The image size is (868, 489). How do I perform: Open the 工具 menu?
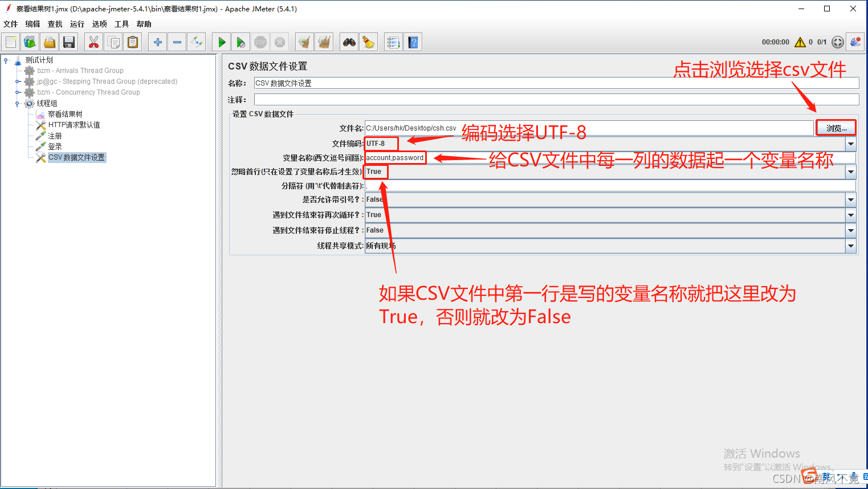pyautogui.click(x=122, y=24)
